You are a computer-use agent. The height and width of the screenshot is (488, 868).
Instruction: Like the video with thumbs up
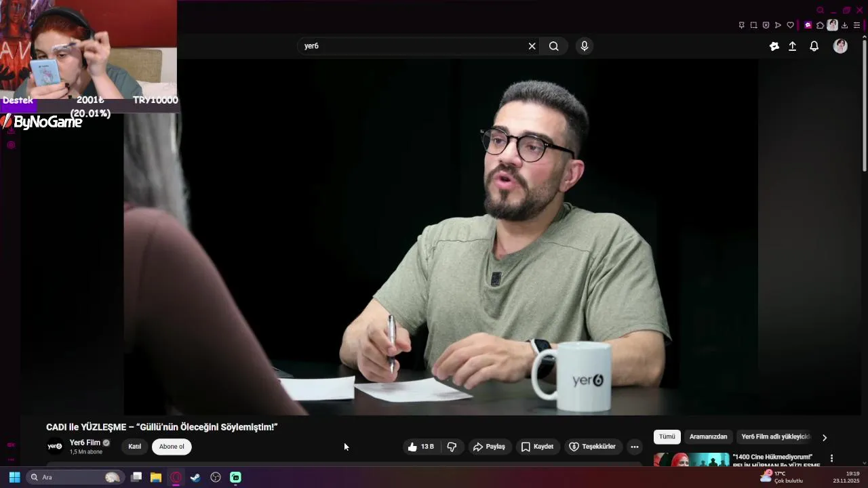[420, 447]
